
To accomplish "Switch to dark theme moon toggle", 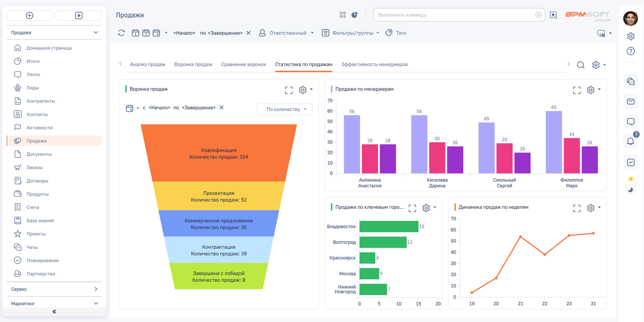I will tap(631, 190).
